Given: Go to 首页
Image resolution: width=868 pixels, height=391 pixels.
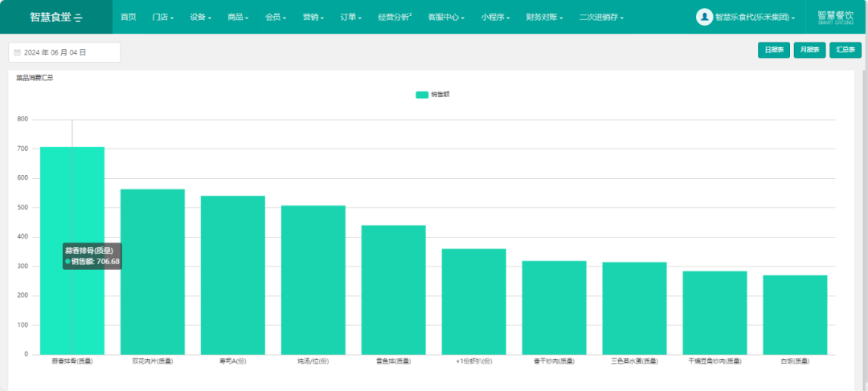Looking at the screenshot, I should pyautogui.click(x=129, y=17).
